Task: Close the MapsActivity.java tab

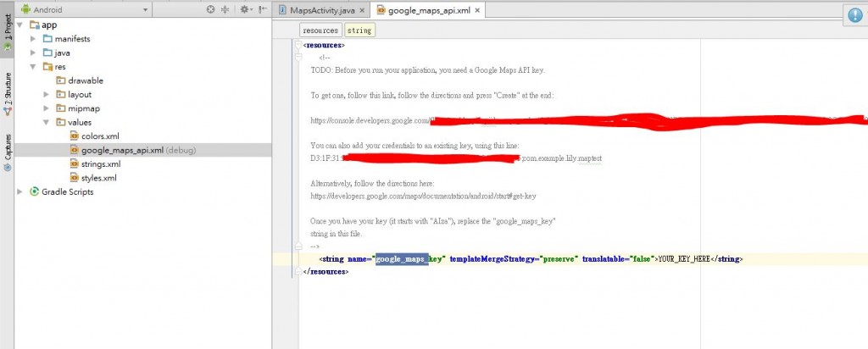Action: [x=362, y=10]
